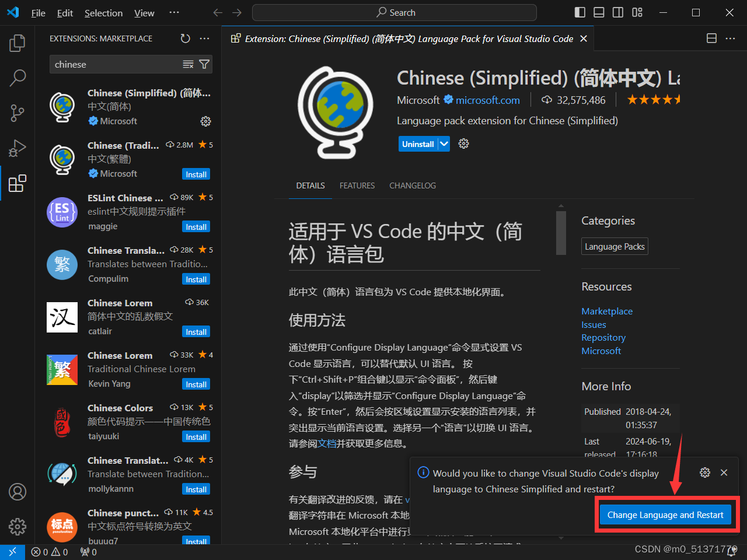Go back using navigation arrow
Image resolution: width=747 pixels, height=560 pixels.
click(x=218, y=12)
